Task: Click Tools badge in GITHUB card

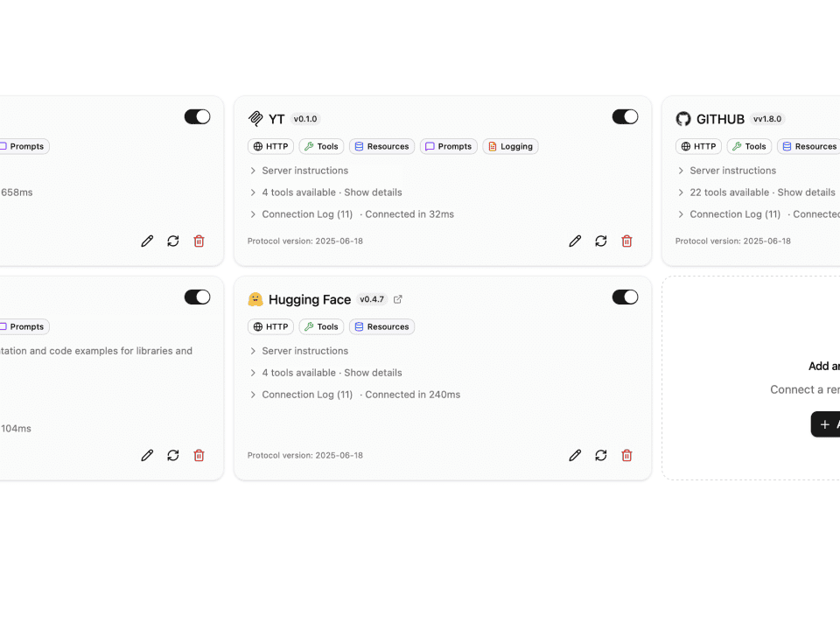Action: (x=750, y=146)
